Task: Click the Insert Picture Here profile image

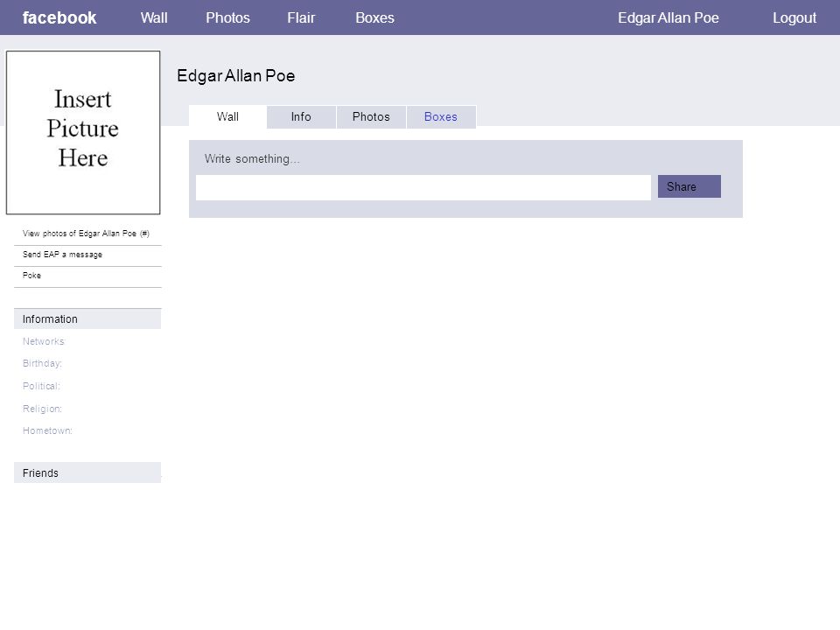Action: [83, 132]
